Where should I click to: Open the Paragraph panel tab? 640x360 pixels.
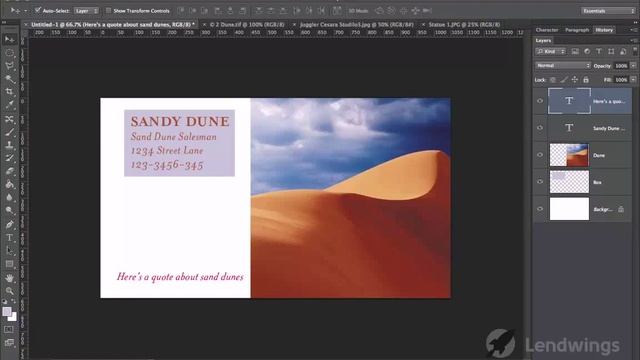(577, 30)
